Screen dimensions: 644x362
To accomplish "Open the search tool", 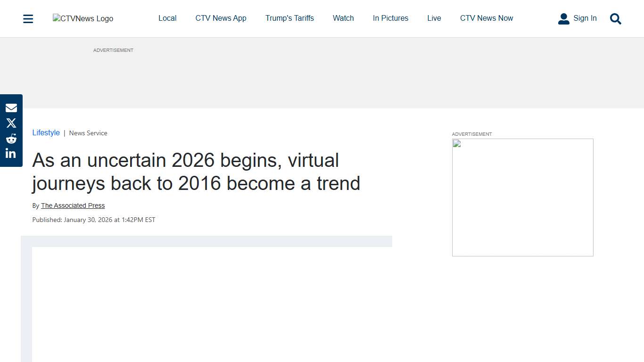I will [615, 19].
